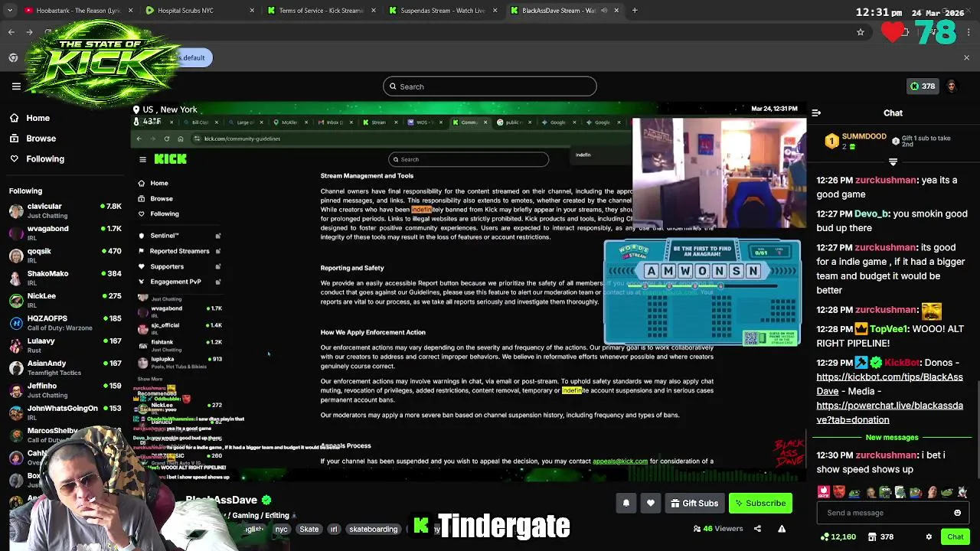Screen dimensions: 980x551
Task: Click the kick.com/community-guidelines address bar in stream
Action: click(x=242, y=139)
